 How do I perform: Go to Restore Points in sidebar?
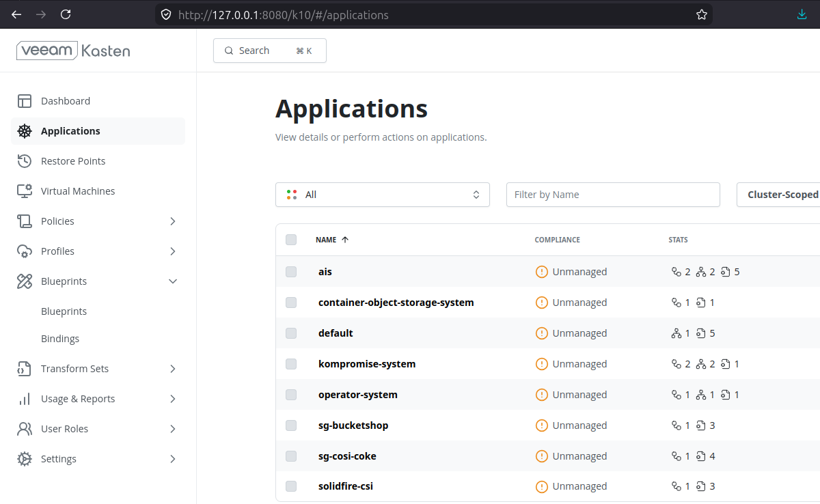[x=98, y=161]
